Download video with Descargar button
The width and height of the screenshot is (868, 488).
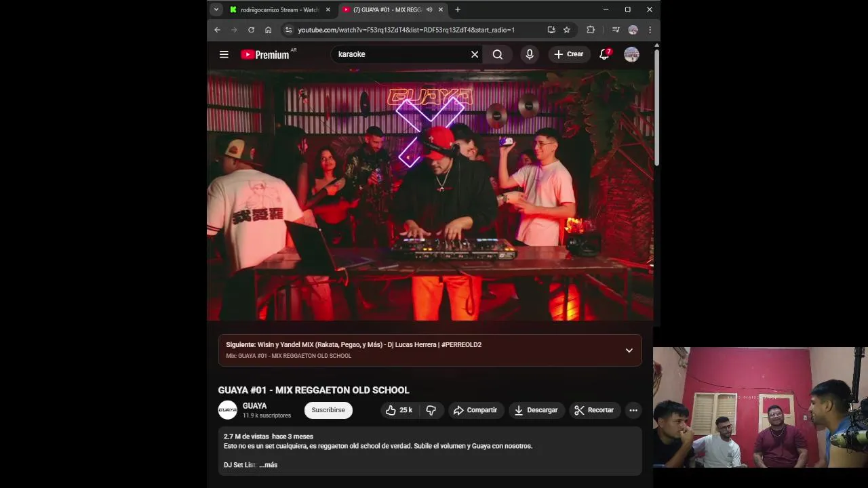click(x=536, y=410)
